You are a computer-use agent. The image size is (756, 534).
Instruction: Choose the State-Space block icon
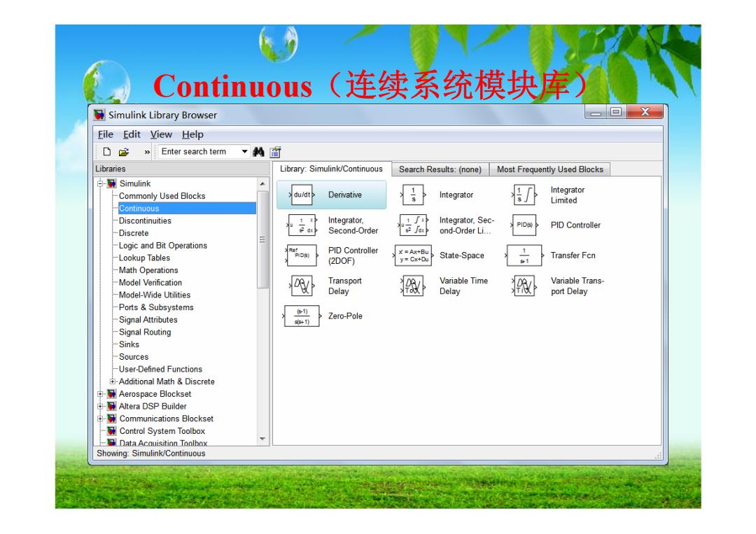413,255
